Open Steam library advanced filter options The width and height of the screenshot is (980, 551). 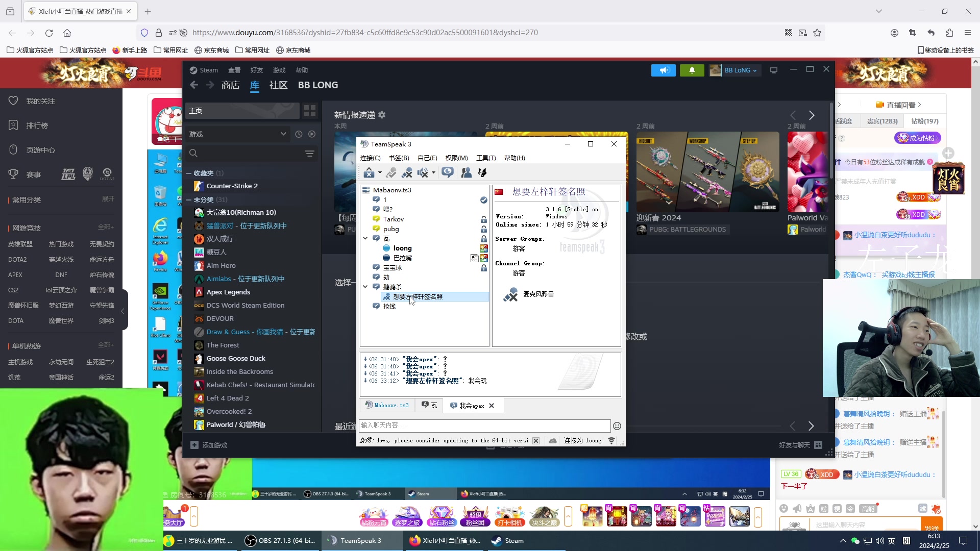[x=310, y=154]
